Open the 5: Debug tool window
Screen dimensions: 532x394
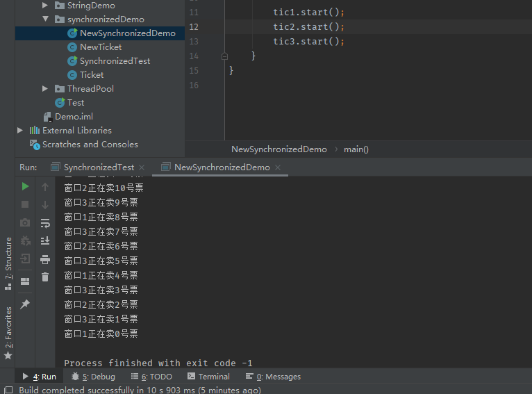pos(94,377)
